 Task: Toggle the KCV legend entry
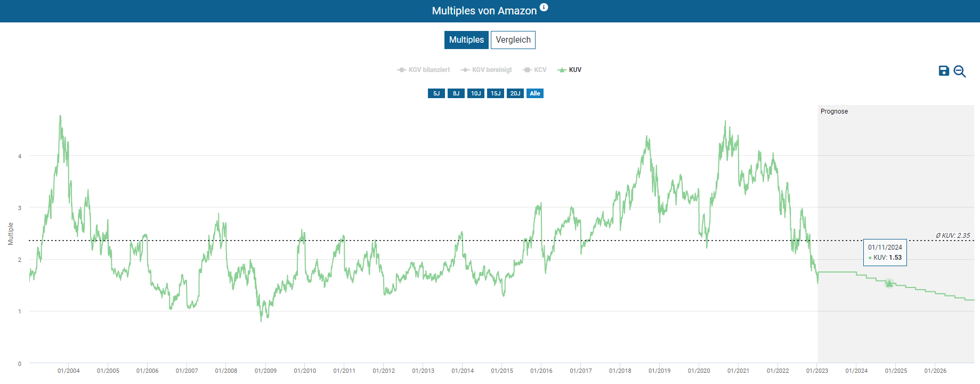click(535, 70)
